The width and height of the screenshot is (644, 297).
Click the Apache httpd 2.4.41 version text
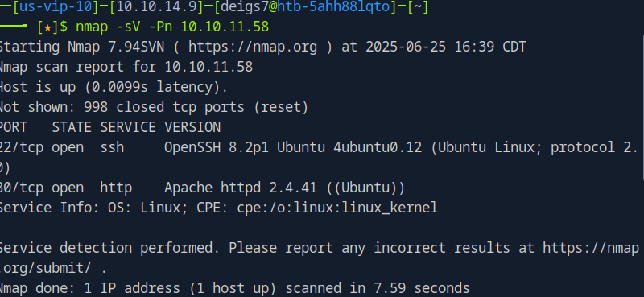(x=241, y=188)
